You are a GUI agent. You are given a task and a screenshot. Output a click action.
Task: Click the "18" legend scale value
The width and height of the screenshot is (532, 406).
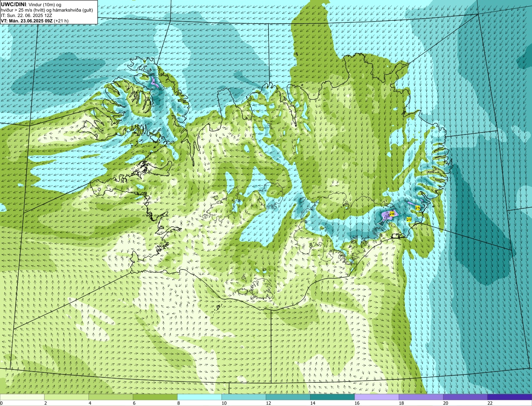pyautogui.click(x=401, y=403)
